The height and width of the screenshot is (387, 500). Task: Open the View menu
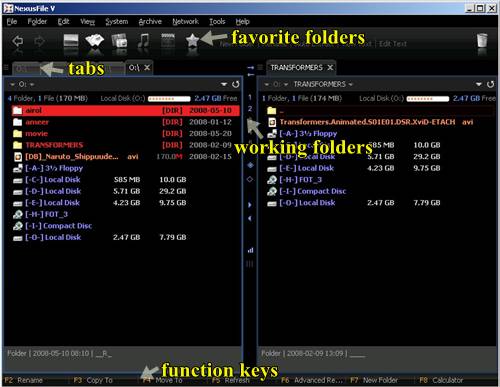87,22
